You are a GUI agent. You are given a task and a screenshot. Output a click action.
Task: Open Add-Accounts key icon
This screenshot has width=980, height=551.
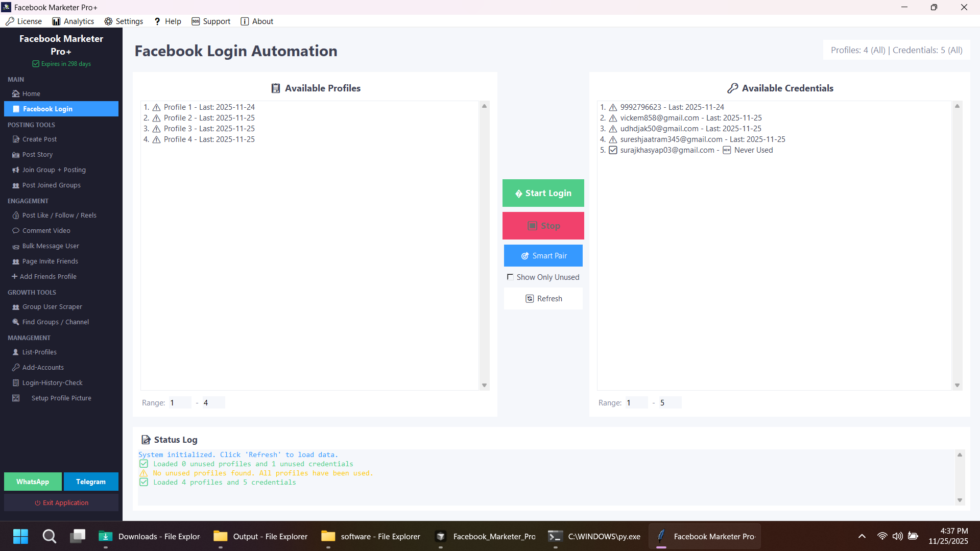[16, 368]
